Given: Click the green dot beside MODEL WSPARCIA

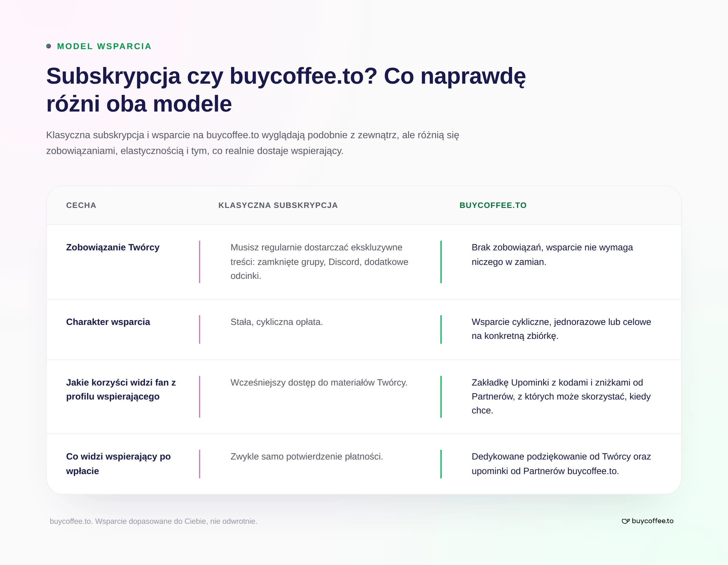Looking at the screenshot, I should (x=49, y=46).
